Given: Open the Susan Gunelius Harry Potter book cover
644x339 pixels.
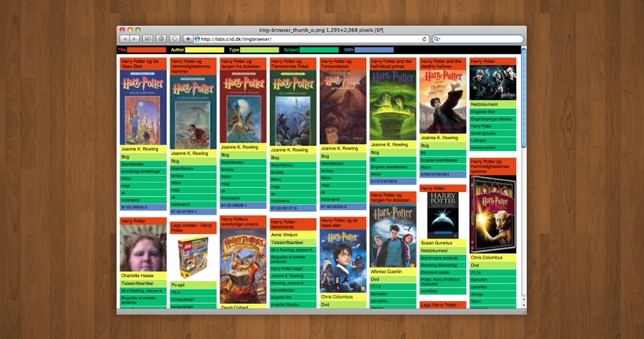Looking at the screenshot, I should pyautogui.click(x=443, y=216).
